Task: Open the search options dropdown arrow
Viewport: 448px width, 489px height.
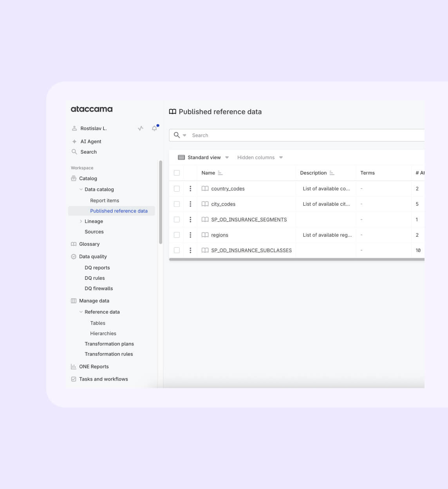Action: tap(184, 135)
